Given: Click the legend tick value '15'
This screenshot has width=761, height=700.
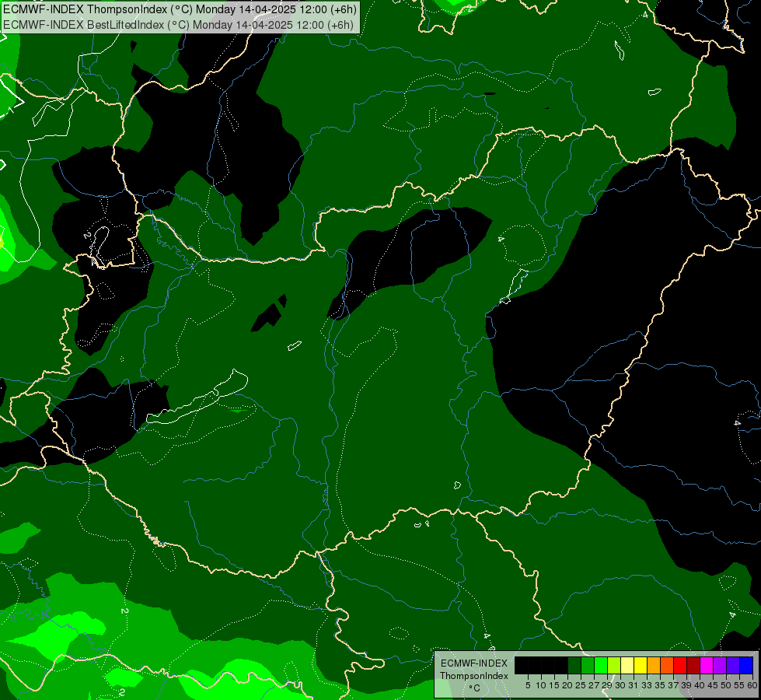Looking at the screenshot, I should [554, 685].
